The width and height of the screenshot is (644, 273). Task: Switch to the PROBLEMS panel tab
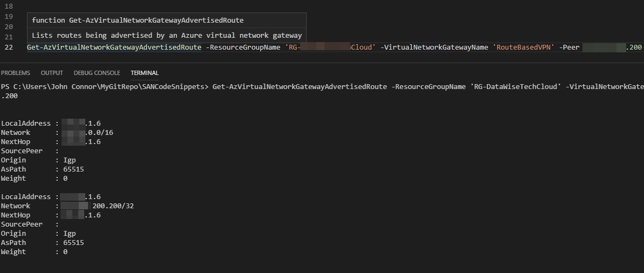click(16, 73)
